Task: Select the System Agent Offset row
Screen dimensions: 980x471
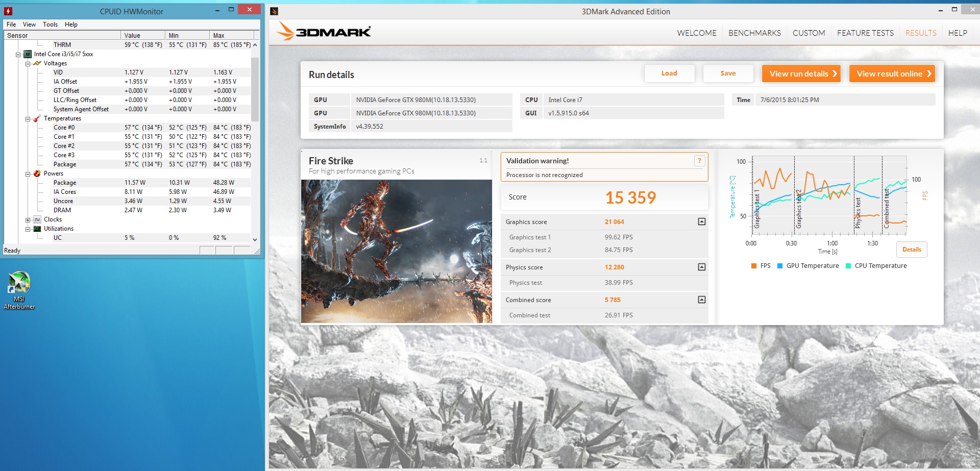Action: coord(128,109)
